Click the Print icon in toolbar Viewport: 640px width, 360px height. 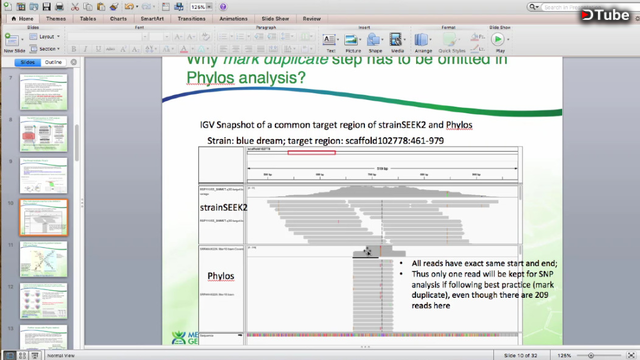tap(60, 7)
